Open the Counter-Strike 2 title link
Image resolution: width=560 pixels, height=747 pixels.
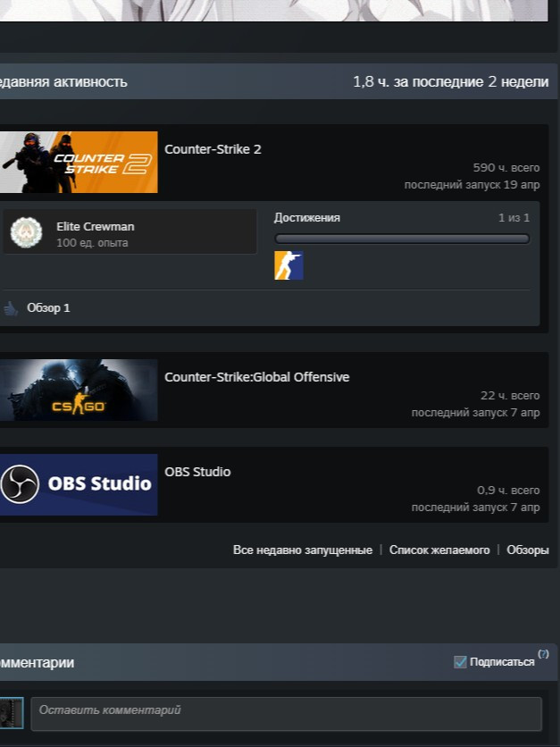point(213,149)
